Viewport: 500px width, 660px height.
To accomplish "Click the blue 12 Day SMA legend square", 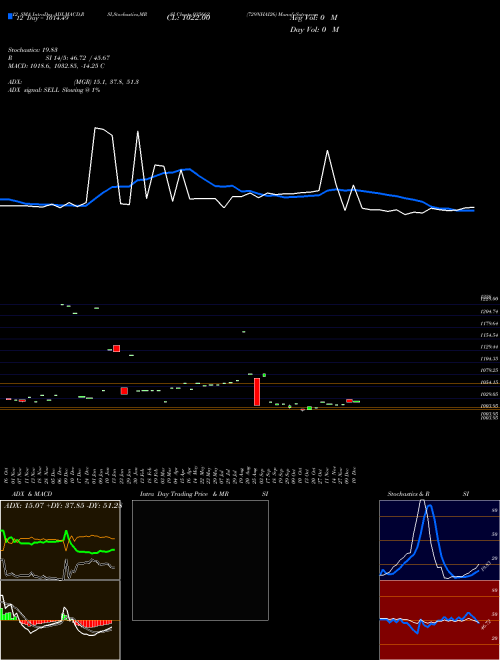I will (x=10, y=16).
